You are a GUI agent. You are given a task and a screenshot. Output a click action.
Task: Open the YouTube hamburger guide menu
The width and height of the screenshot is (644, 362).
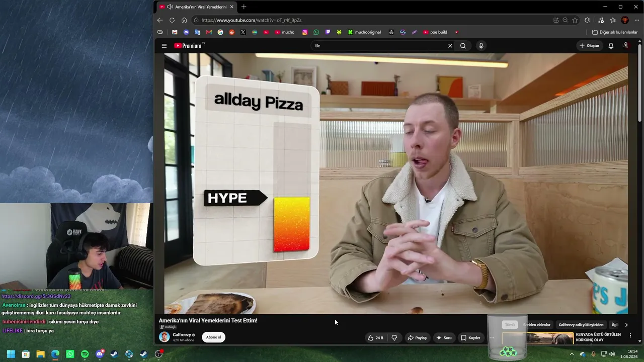point(164,46)
